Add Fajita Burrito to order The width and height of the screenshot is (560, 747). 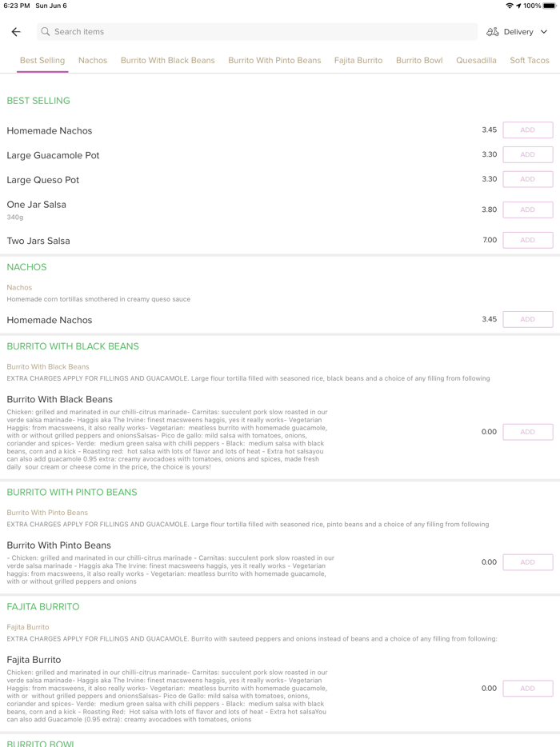pyautogui.click(x=527, y=689)
